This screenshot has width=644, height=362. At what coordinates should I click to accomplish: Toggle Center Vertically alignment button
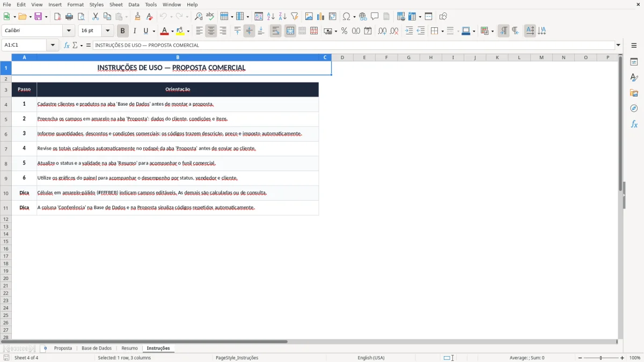click(249, 31)
